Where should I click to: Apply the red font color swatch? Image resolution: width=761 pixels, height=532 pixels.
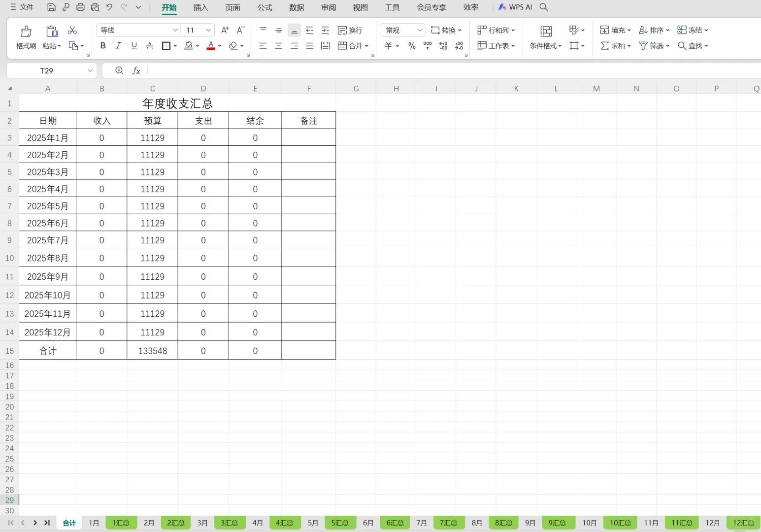coord(211,46)
